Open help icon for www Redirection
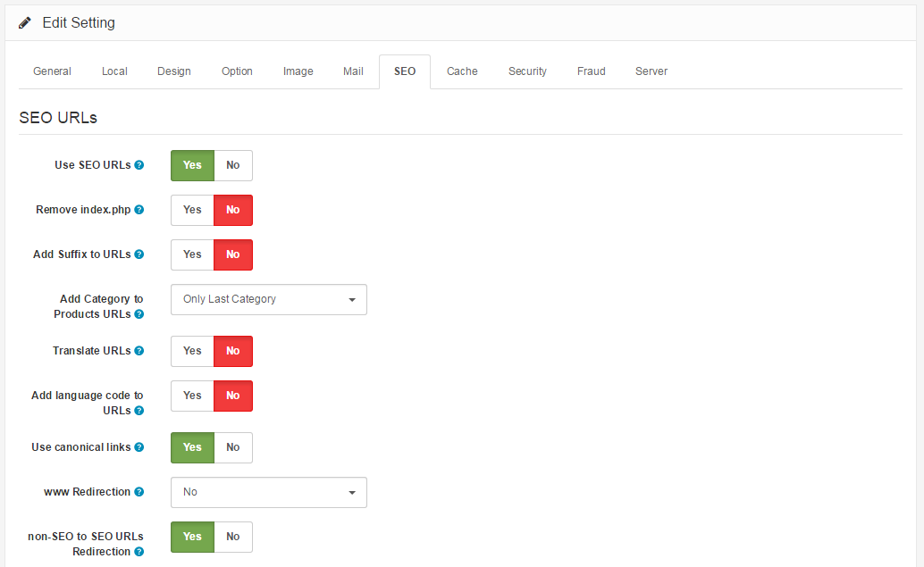Image resolution: width=924 pixels, height=567 pixels. click(x=139, y=492)
